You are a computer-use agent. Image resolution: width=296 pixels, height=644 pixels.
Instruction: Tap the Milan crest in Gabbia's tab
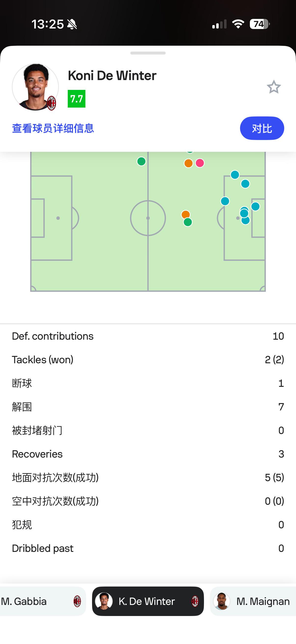[77, 602]
